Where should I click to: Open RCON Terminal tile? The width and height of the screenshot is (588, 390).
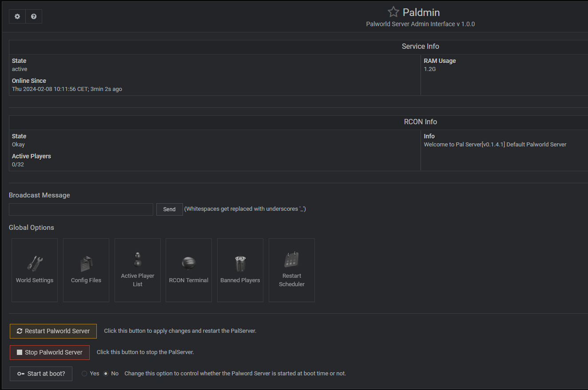pyautogui.click(x=189, y=270)
